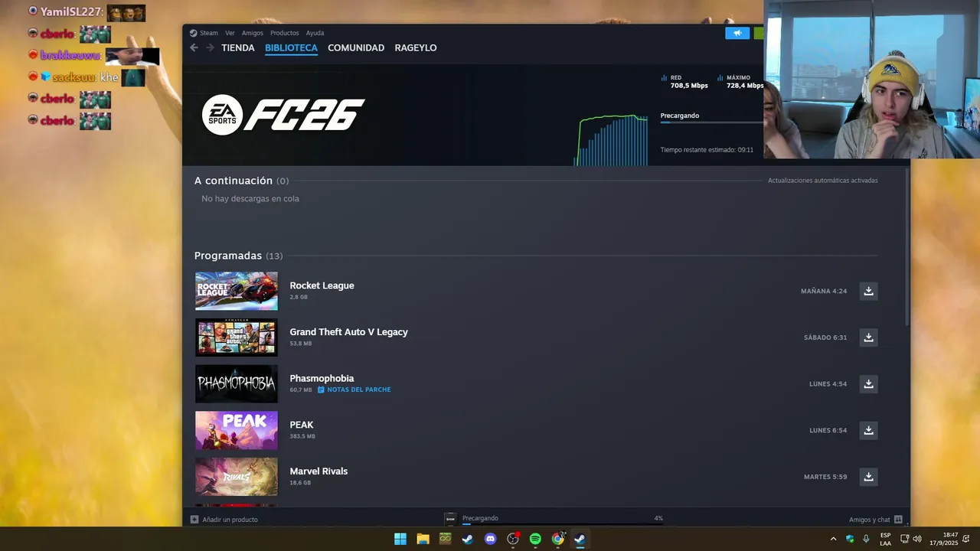This screenshot has width=980, height=551.
Task: Open OBS Studio from the taskbar
Action: (x=513, y=539)
